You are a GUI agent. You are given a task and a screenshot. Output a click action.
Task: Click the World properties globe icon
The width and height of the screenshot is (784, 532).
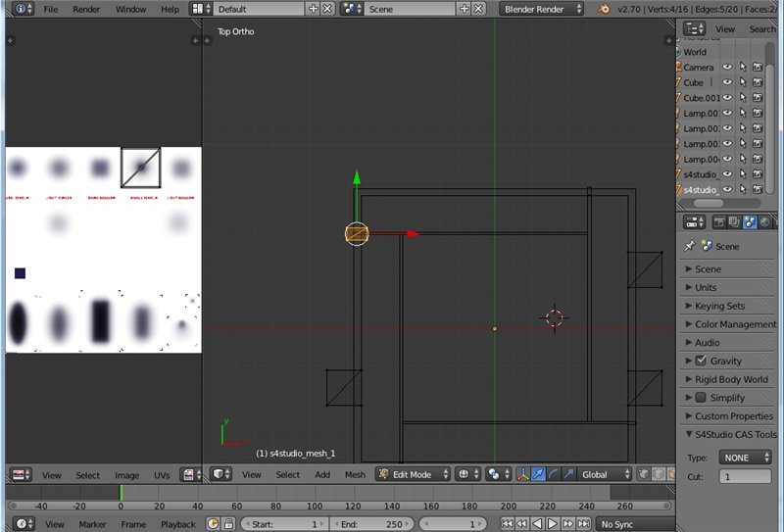click(x=764, y=222)
